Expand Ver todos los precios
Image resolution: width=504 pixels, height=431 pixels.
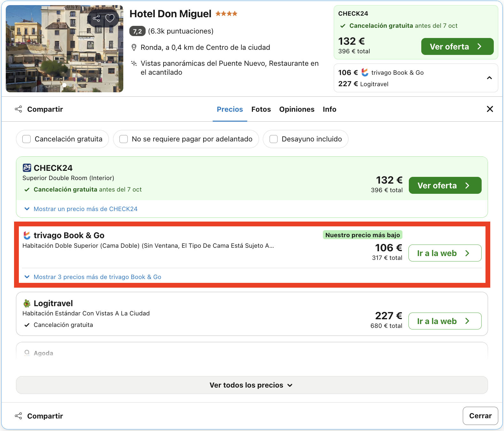click(252, 385)
